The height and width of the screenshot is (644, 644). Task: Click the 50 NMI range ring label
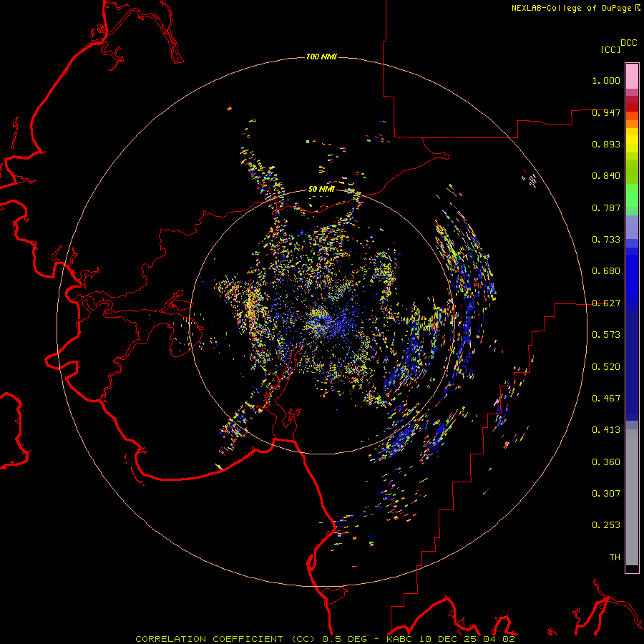click(321, 189)
